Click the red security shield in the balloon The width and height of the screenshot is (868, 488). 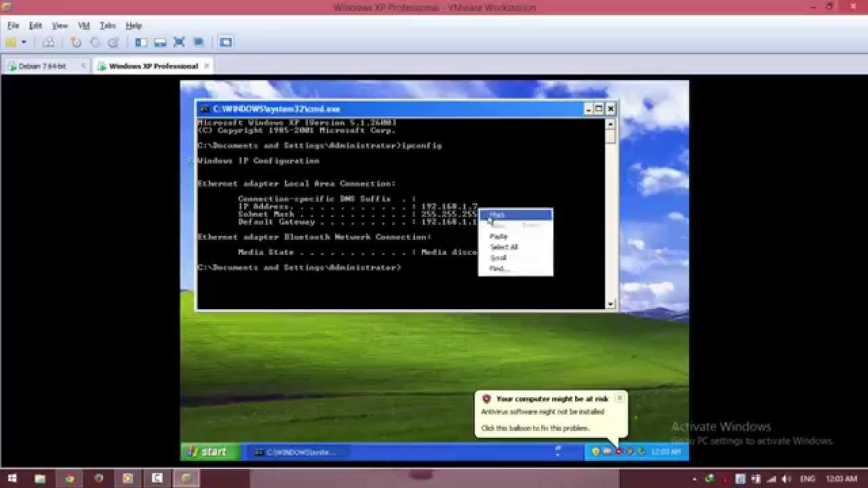click(486, 399)
